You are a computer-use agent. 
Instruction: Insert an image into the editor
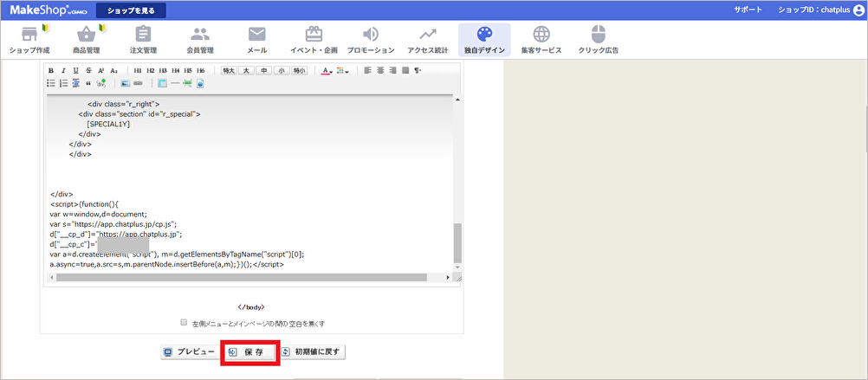[125, 83]
